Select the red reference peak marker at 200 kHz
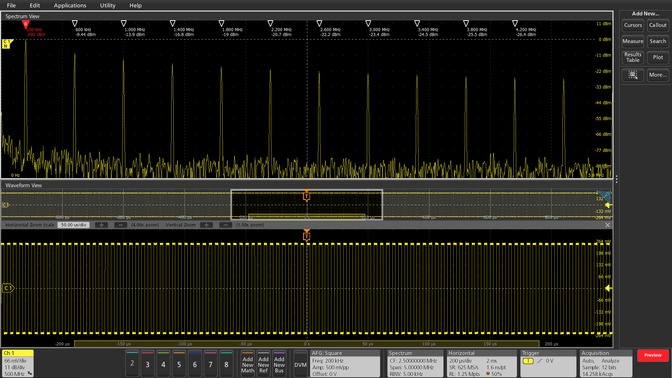The height and width of the screenshot is (378, 672). point(26,24)
